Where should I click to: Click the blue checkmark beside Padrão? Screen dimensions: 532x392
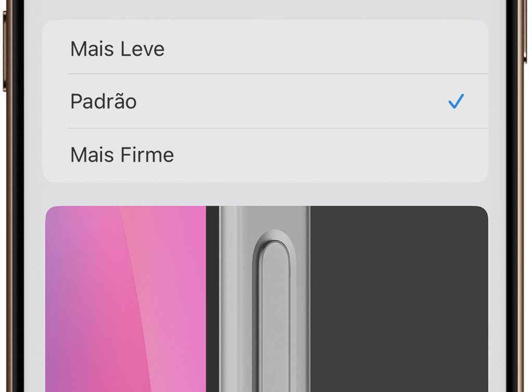[456, 101]
